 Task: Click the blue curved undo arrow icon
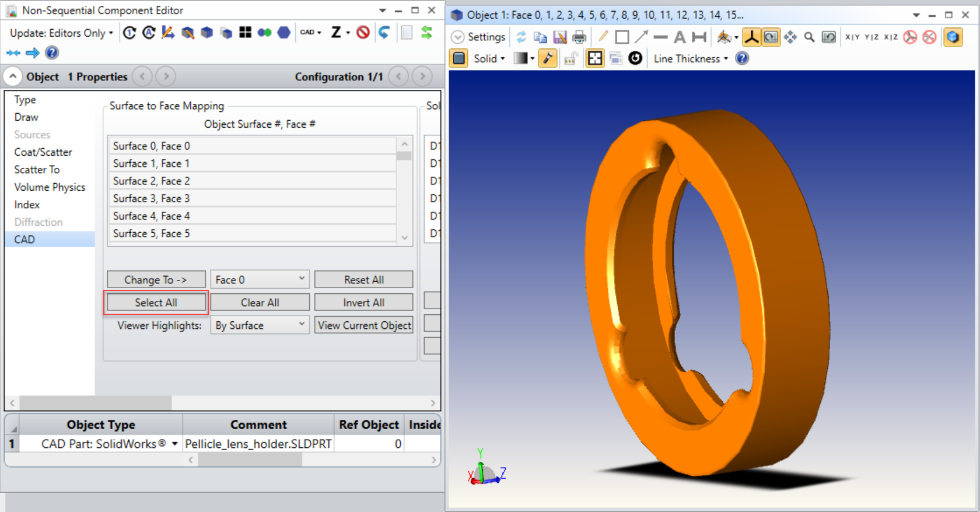tap(383, 33)
